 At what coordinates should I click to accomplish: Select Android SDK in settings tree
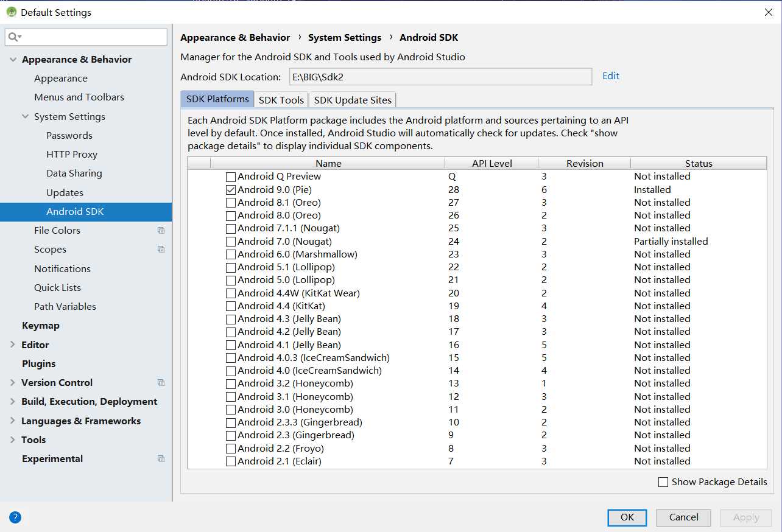click(86, 211)
